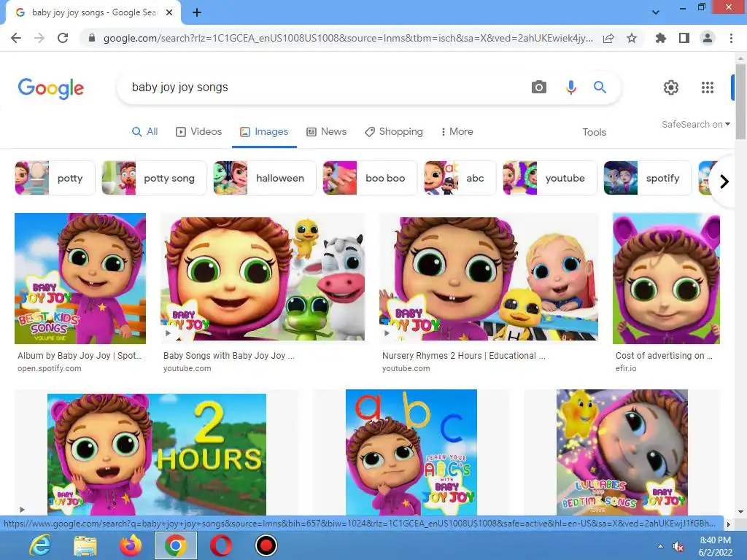Screen dimensions: 747x560
Task: Open the Tools filter options
Action: pos(594,133)
